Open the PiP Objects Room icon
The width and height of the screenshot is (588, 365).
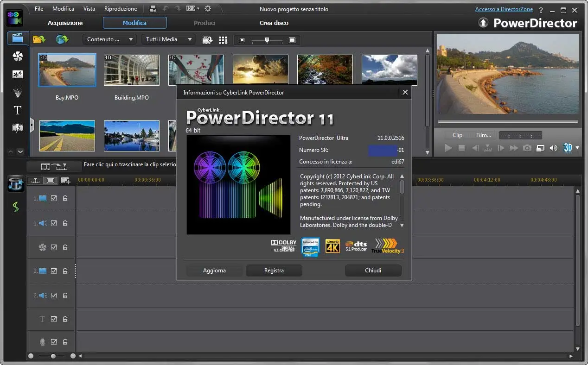click(17, 74)
